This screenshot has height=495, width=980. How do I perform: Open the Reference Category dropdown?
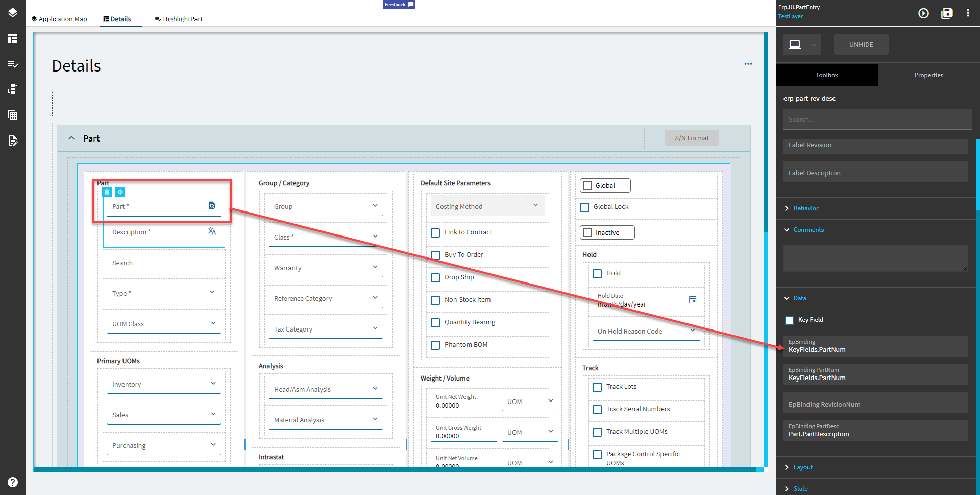tap(326, 298)
